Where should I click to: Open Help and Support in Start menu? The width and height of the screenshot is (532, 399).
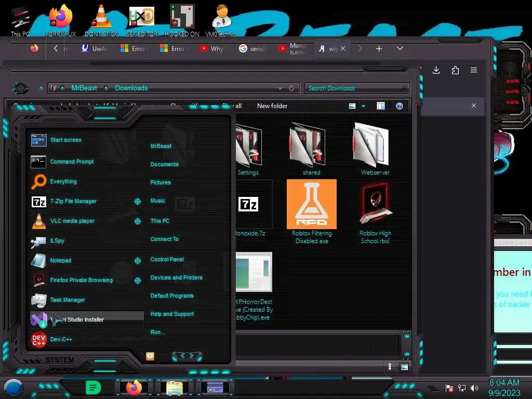[x=172, y=314]
